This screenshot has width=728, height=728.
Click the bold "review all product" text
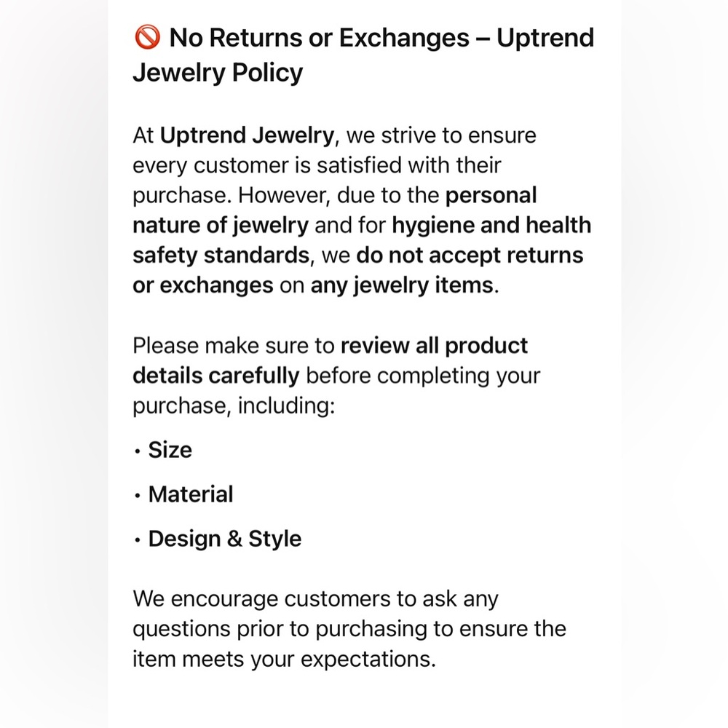coord(434,345)
